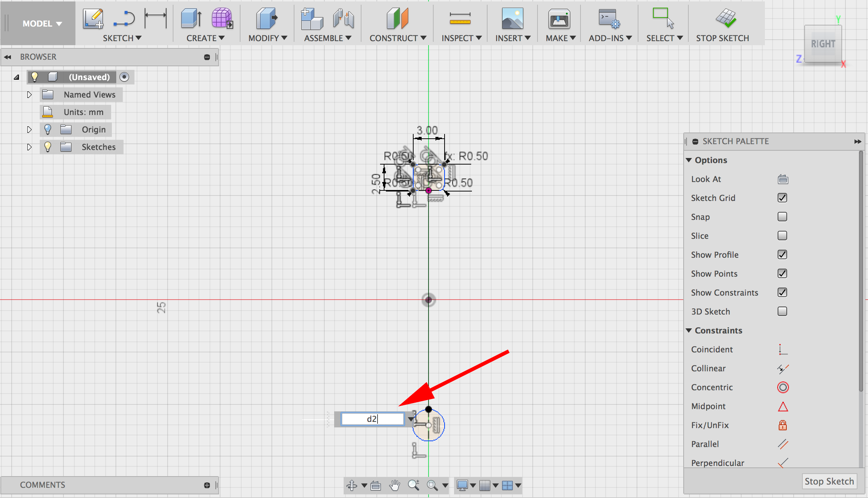Click the Sketch Palette vertical scrollbar
868x498 pixels.
point(861,271)
